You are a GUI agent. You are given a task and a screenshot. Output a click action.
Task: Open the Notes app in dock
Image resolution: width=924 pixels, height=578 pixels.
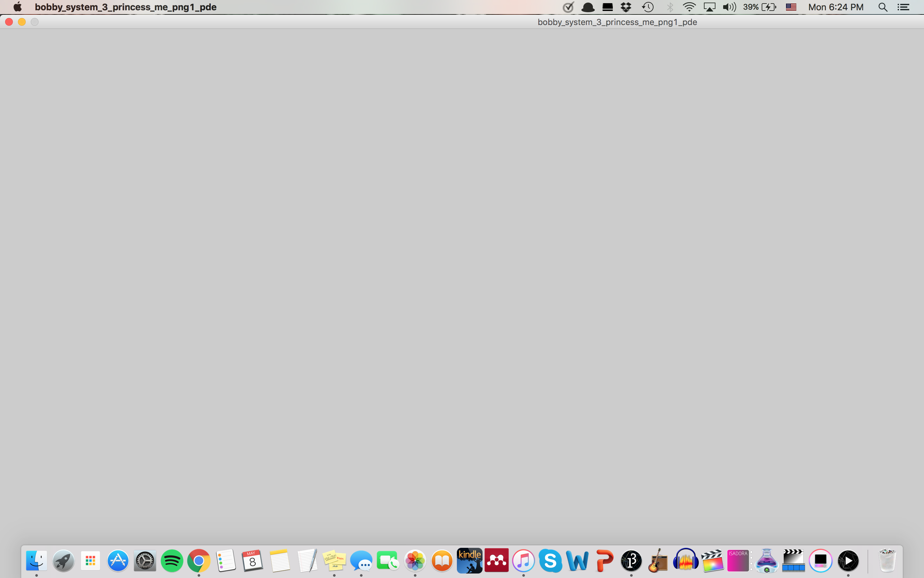[x=280, y=561]
